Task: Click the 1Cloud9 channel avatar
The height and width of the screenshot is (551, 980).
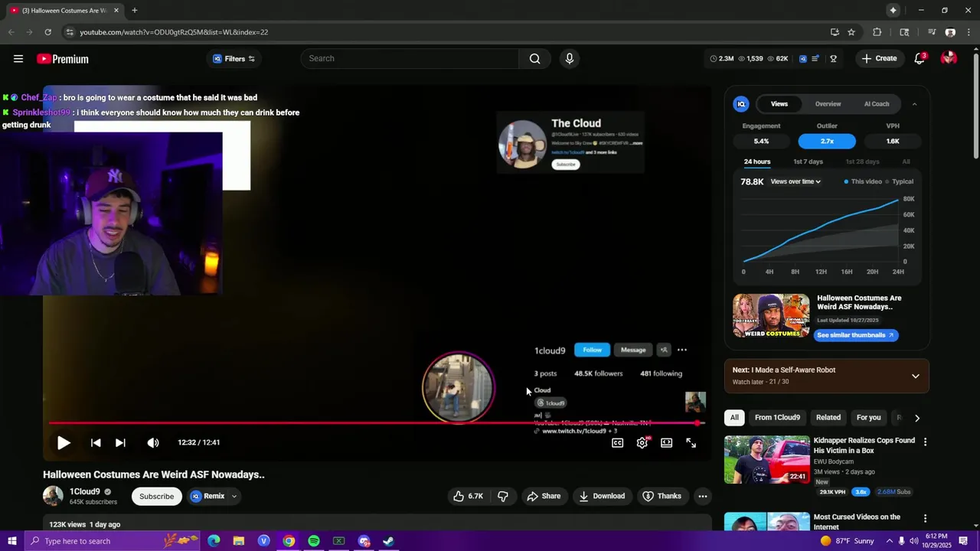Action: pos(53,496)
